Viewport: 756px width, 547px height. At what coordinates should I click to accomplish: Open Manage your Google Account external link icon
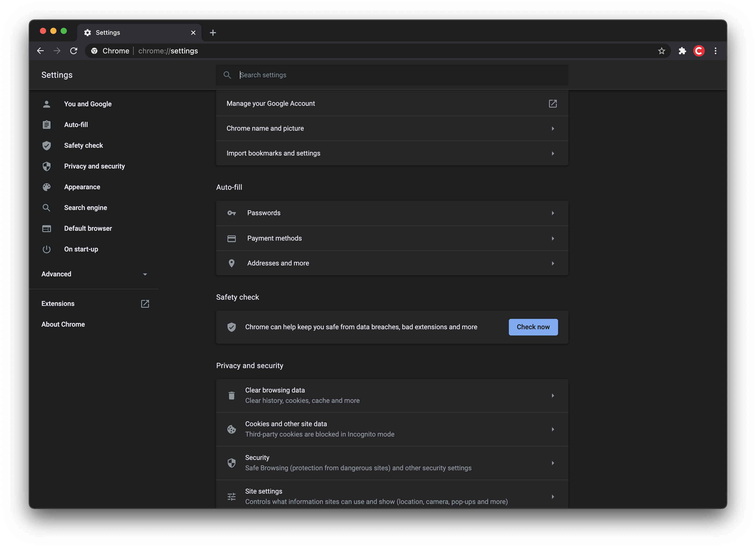pos(552,103)
